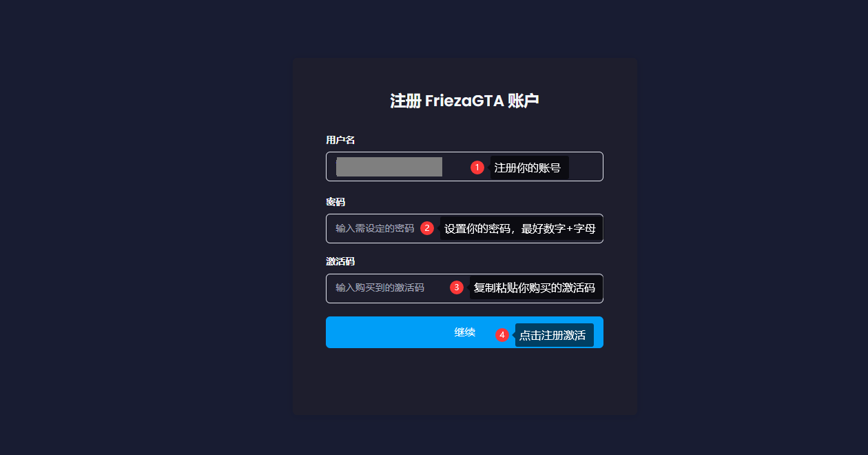Click the red number 1 badge
The image size is (868, 455).
(x=477, y=167)
